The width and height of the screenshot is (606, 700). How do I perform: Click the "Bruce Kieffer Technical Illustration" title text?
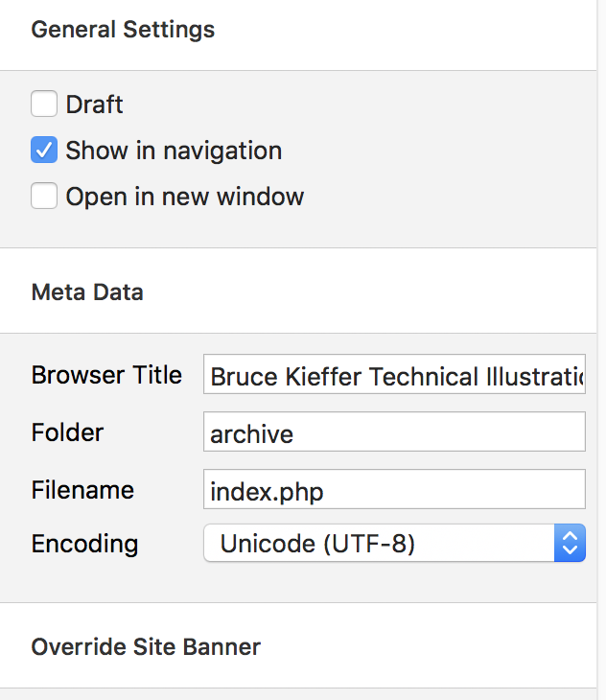coord(397,376)
